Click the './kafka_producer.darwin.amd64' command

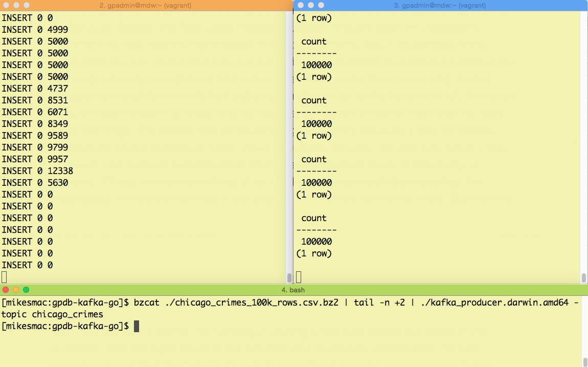[x=494, y=303]
